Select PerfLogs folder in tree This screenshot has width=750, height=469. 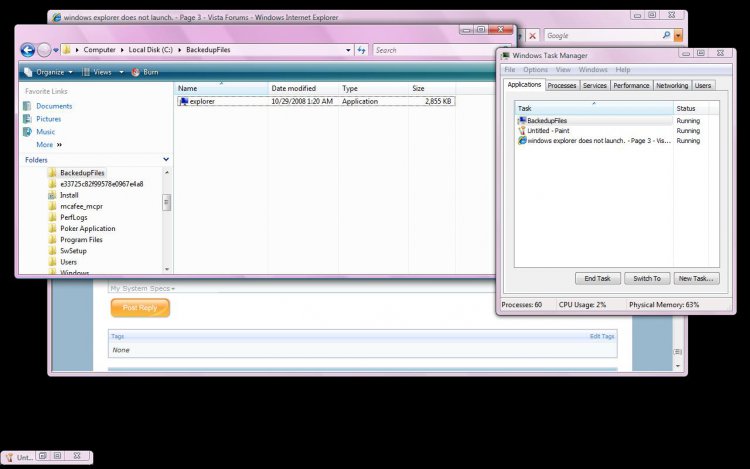74,218
